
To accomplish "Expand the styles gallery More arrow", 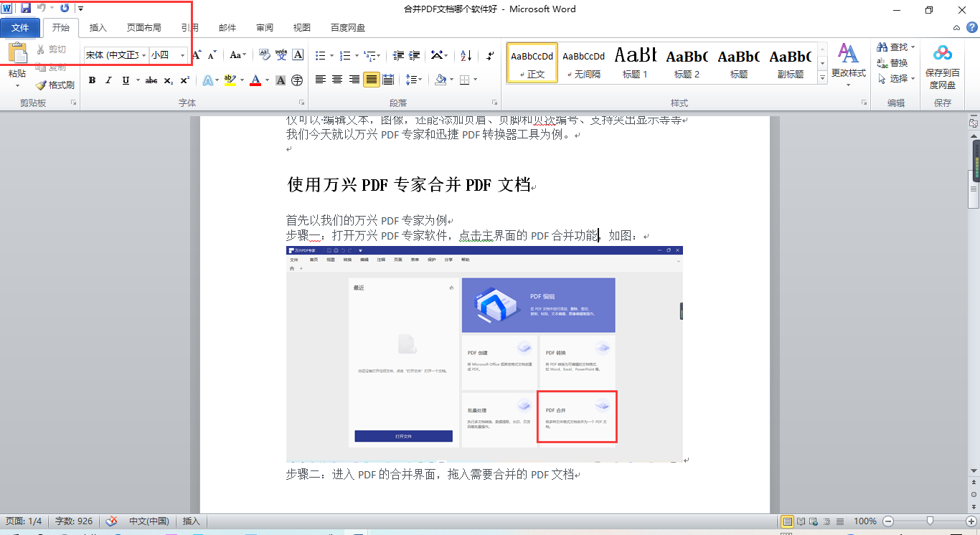I will (x=822, y=77).
